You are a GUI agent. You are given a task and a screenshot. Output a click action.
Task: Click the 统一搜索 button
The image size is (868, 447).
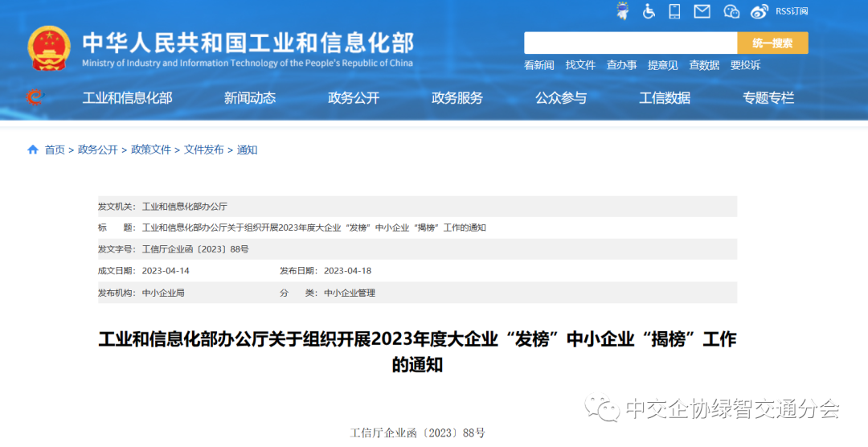(773, 43)
